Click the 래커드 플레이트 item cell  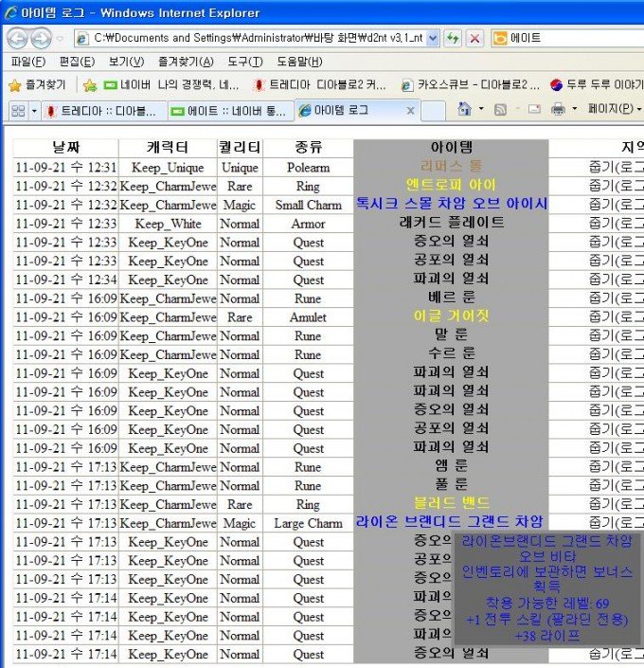[451, 223]
